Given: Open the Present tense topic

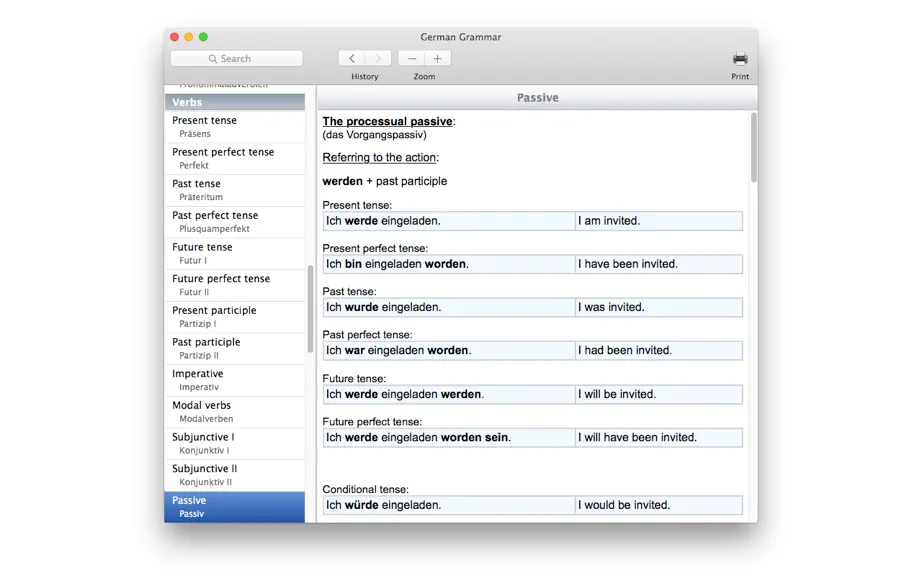Looking at the screenshot, I should coord(235,126).
